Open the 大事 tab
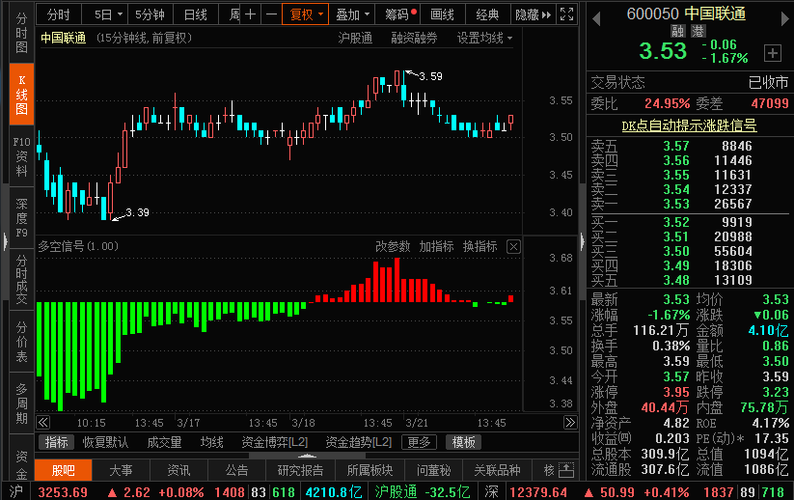 pos(121,470)
